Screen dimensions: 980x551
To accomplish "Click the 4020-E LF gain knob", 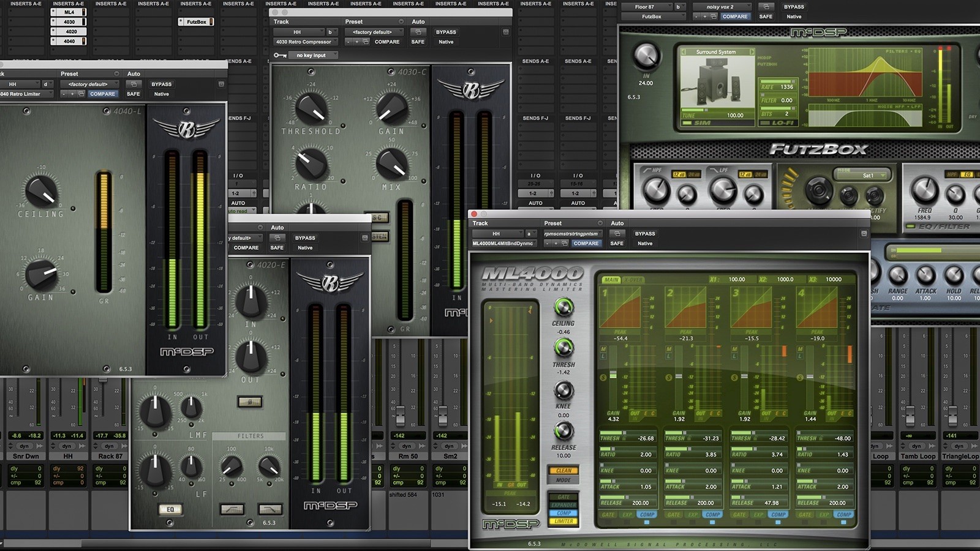I will pos(156,470).
